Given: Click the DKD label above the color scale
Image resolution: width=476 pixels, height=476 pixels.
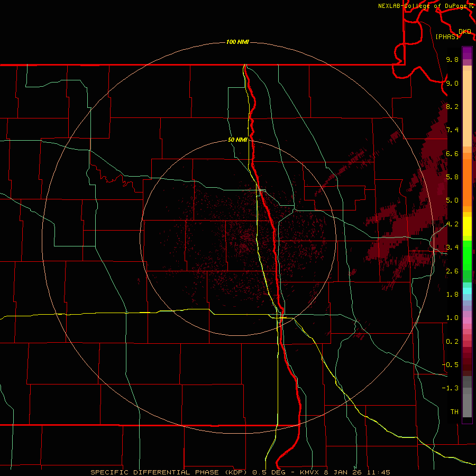Looking at the screenshot, I should tap(465, 32).
